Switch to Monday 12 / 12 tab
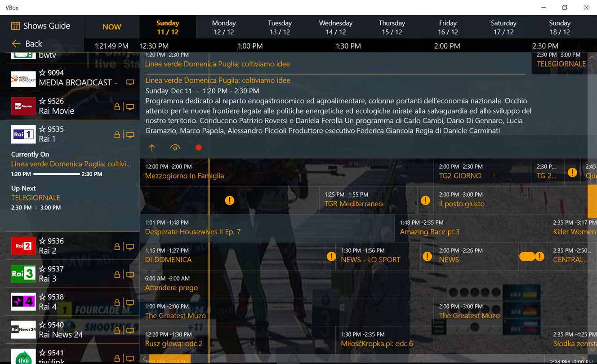This screenshot has height=364, width=597. [x=224, y=27]
